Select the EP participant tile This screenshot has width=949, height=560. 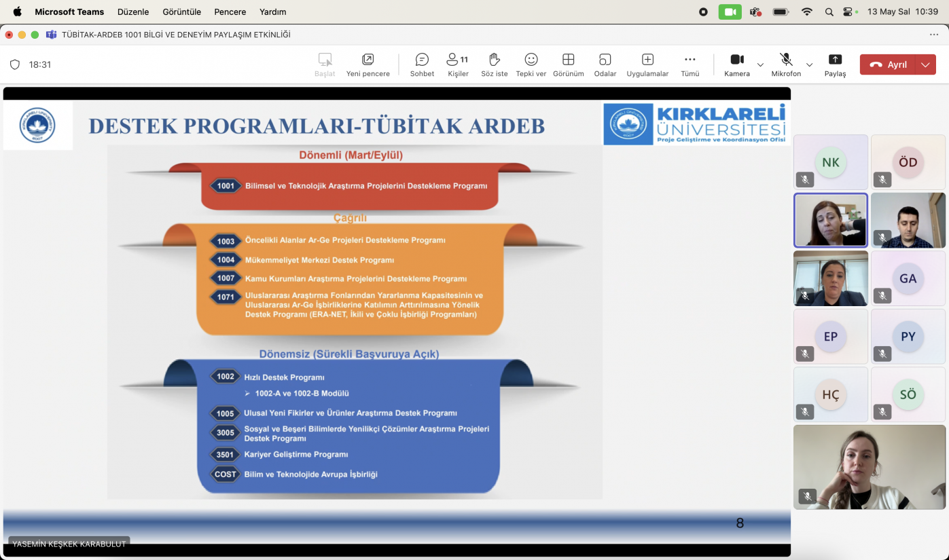point(831,337)
